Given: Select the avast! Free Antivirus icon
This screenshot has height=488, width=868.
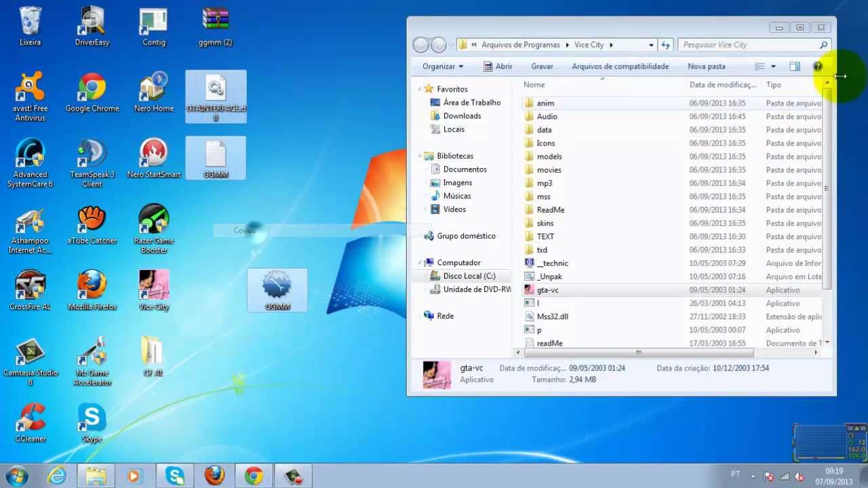Looking at the screenshot, I should (30, 98).
